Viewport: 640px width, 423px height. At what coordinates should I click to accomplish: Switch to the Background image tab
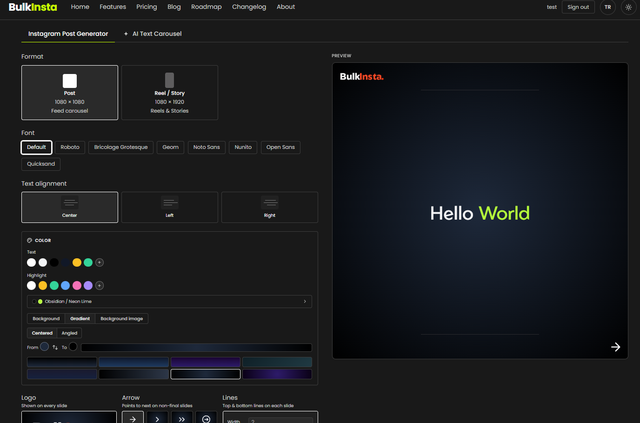click(122, 318)
